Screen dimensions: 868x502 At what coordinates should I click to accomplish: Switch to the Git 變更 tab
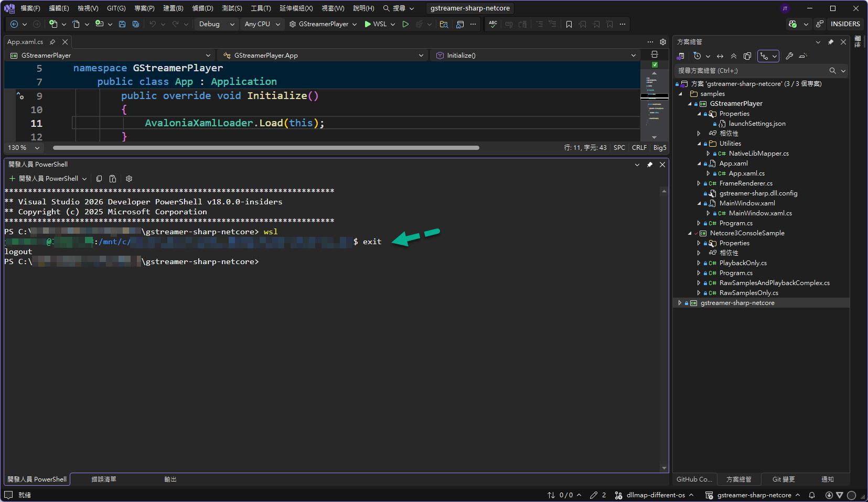(784, 479)
